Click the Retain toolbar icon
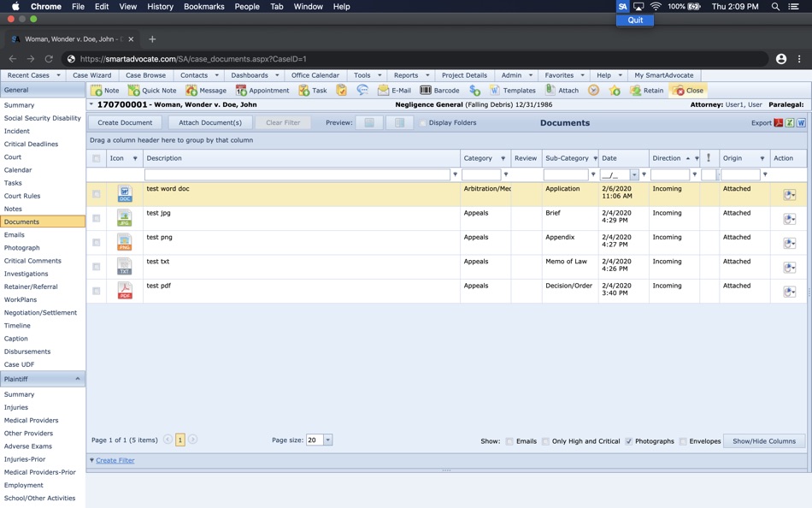Viewport: 812px width, 508px height. click(635, 90)
